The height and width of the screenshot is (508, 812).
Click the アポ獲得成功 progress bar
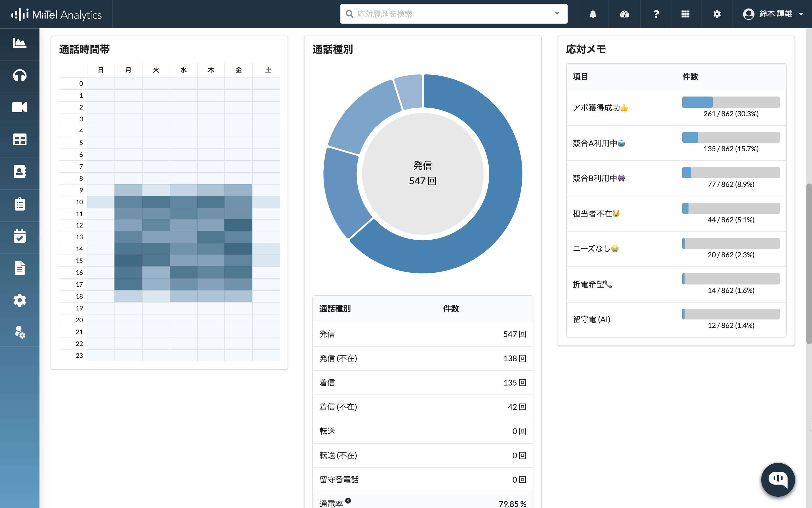pos(731,102)
